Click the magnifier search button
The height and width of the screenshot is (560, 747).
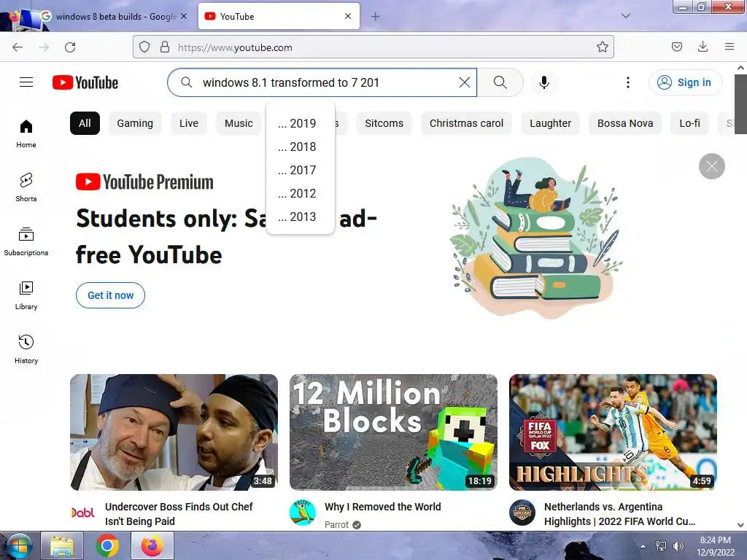[x=500, y=82]
